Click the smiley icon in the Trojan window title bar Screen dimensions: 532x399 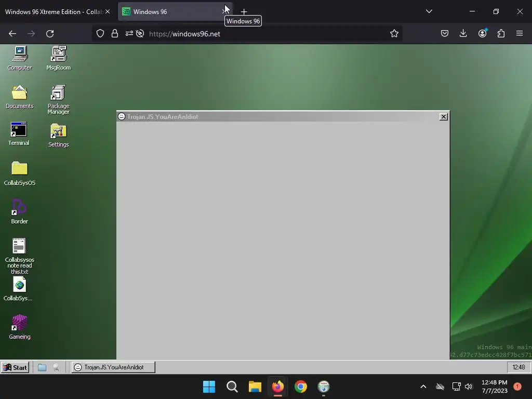[122, 116]
